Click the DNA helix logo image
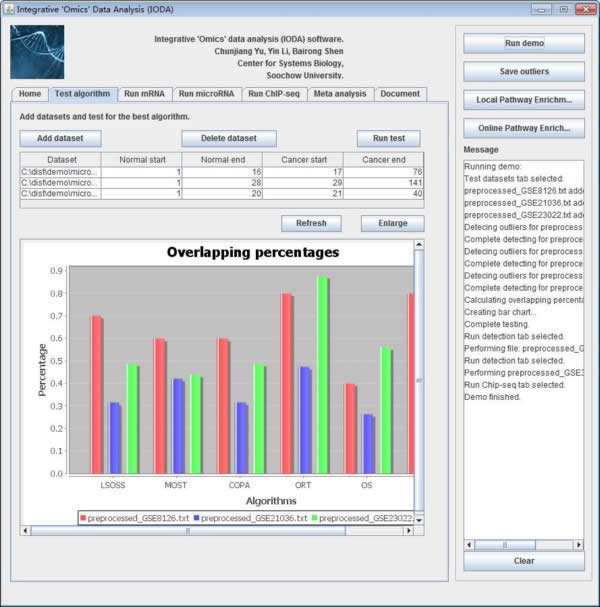Screen dimensions: 600x607 (x=37, y=52)
